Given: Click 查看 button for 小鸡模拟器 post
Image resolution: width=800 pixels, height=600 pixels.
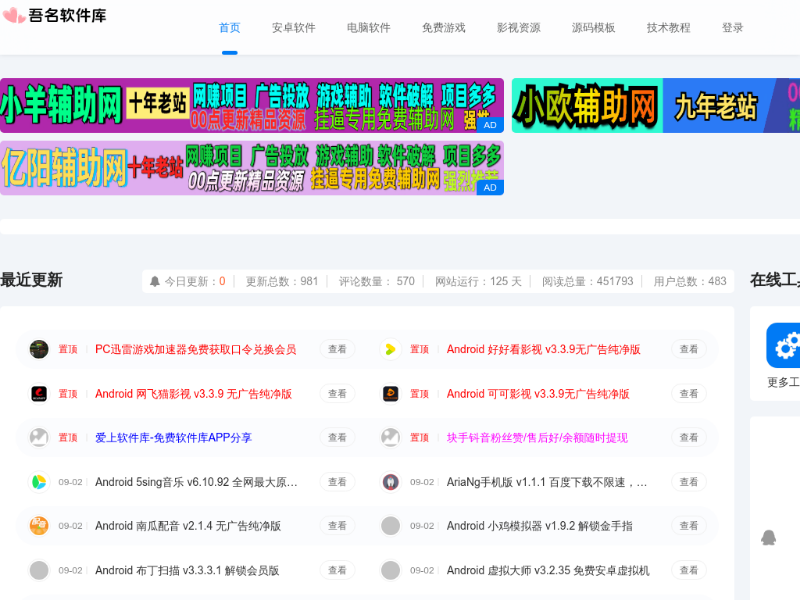Looking at the screenshot, I should tap(688, 526).
